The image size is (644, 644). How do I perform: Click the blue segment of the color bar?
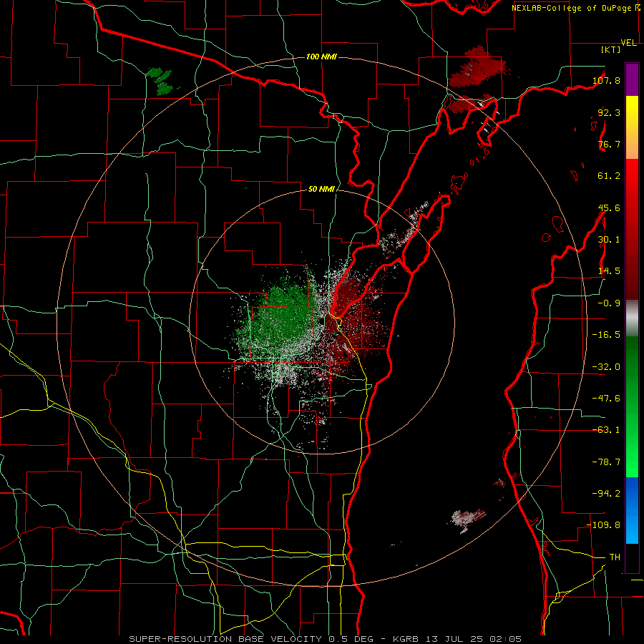point(632,510)
